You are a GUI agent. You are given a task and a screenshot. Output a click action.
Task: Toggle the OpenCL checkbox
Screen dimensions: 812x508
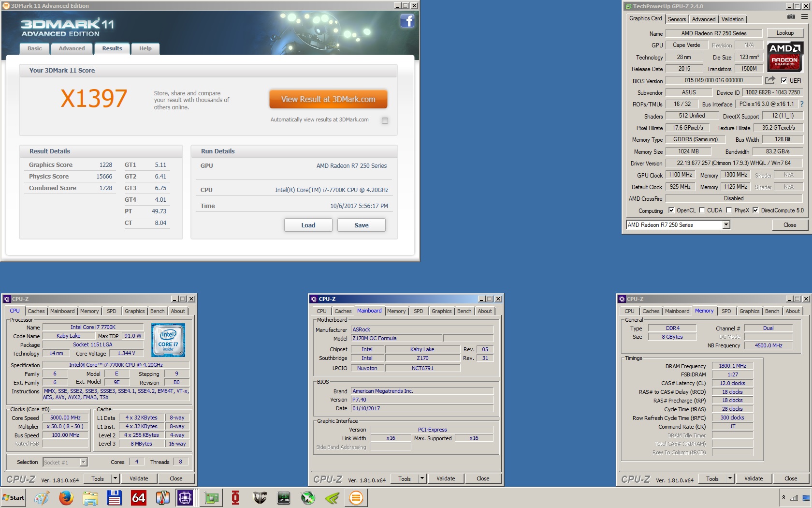coord(671,210)
